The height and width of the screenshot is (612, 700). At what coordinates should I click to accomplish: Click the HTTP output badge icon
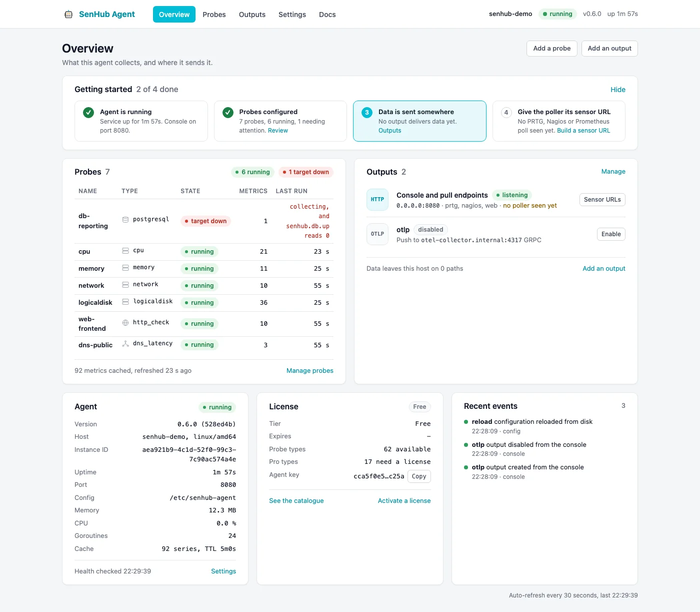click(x=377, y=200)
